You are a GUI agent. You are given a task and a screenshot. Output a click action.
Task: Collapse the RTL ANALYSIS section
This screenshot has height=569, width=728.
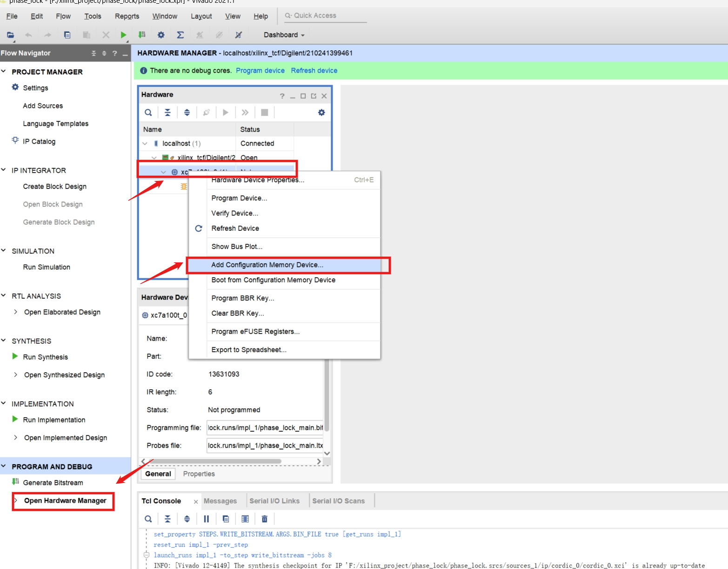coord(4,296)
